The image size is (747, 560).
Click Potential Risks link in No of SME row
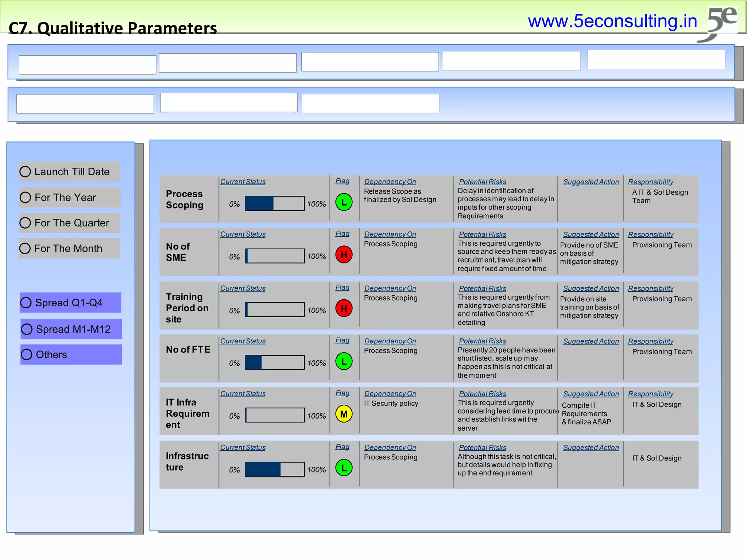point(482,234)
